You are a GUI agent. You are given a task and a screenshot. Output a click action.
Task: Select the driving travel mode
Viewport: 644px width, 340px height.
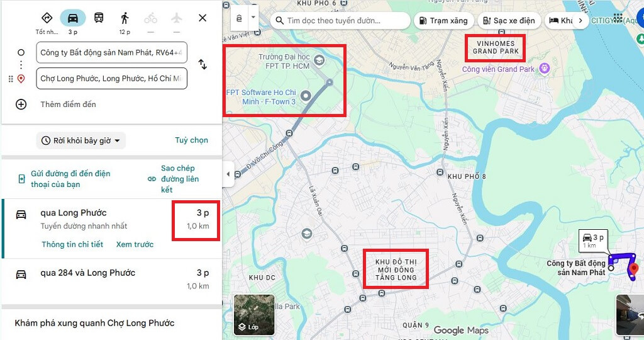click(x=73, y=18)
